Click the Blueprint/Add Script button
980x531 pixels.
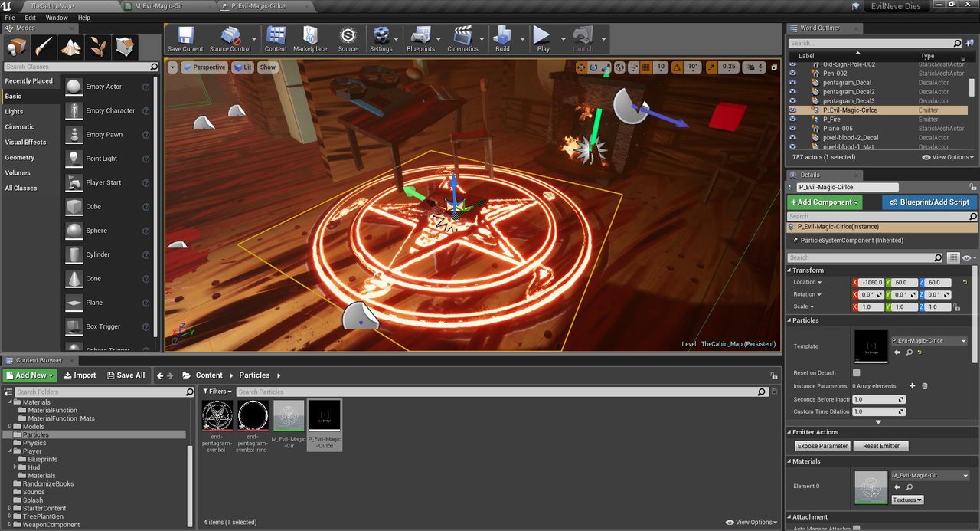coord(929,202)
